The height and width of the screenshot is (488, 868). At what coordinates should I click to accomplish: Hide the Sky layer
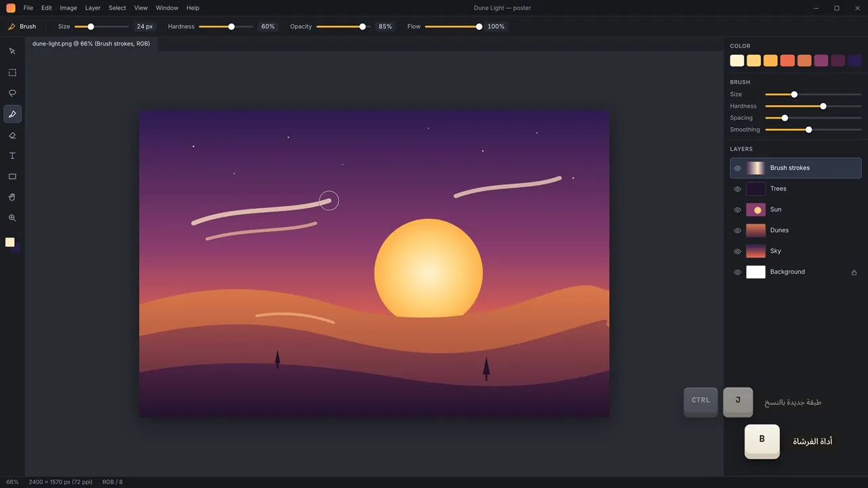pos(738,251)
